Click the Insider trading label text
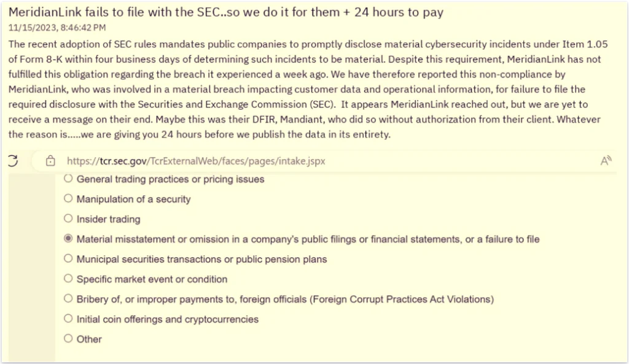629x364 pixels. (108, 219)
